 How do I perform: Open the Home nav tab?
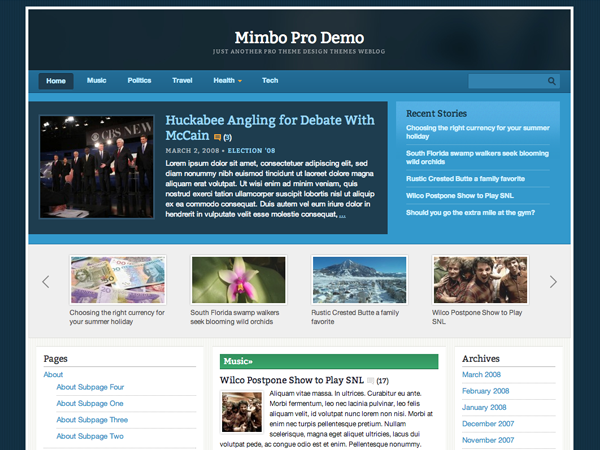click(56, 81)
